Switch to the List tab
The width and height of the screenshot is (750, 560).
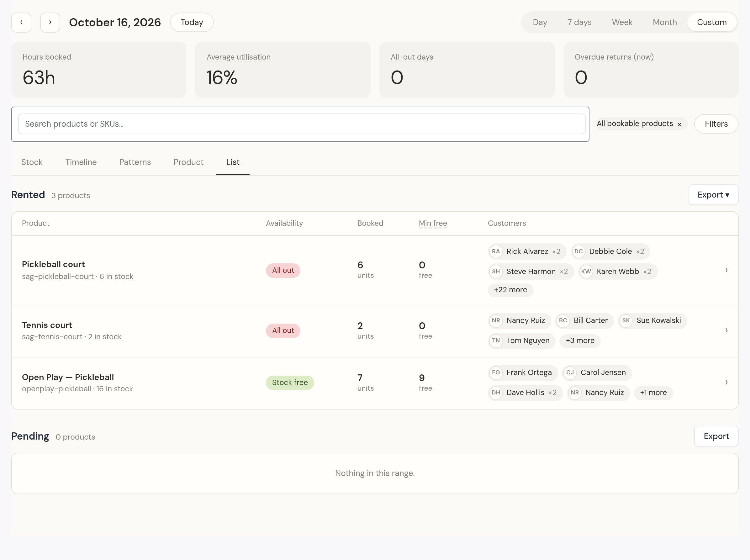point(233,162)
